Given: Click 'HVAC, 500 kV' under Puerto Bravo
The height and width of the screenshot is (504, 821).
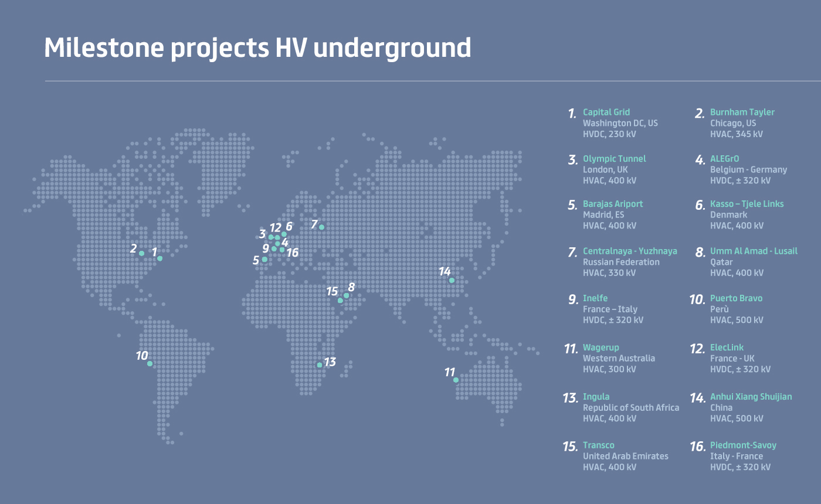Looking at the screenshot, I should [x=737, y=321].
